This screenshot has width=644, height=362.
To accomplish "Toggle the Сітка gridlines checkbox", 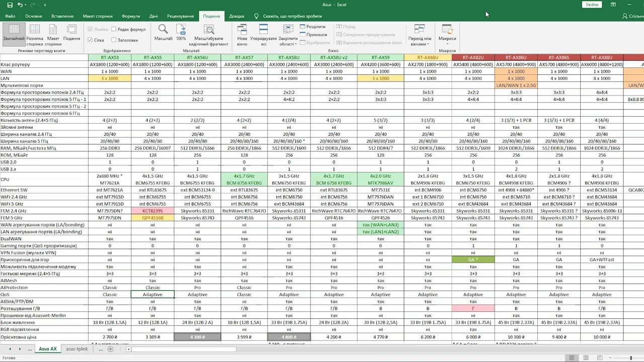I will tap(96, 40).
